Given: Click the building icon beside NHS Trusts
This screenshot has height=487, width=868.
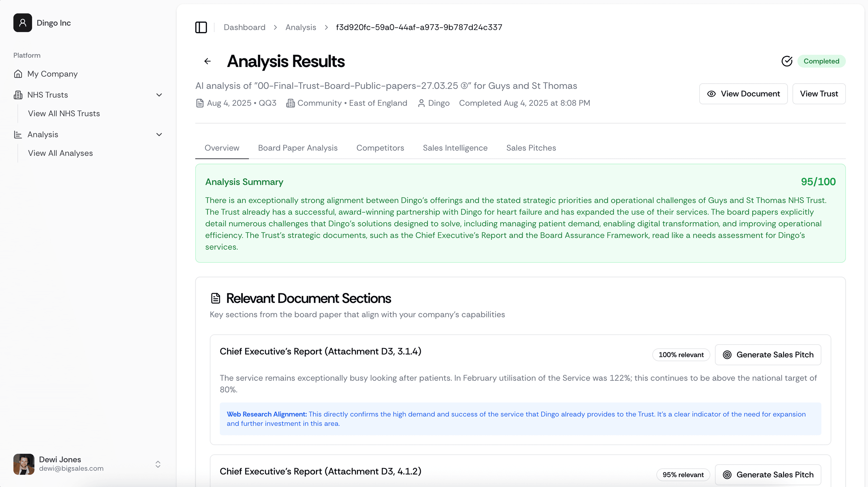Looking at the screenshot, I should coord(18,95).
